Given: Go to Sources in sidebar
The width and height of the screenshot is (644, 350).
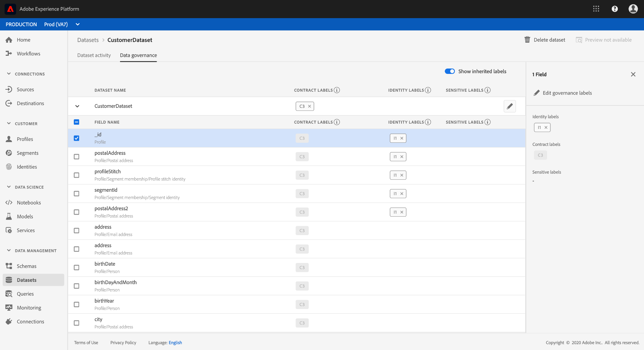Looking at the screenshot, I should tap(25, 90).
